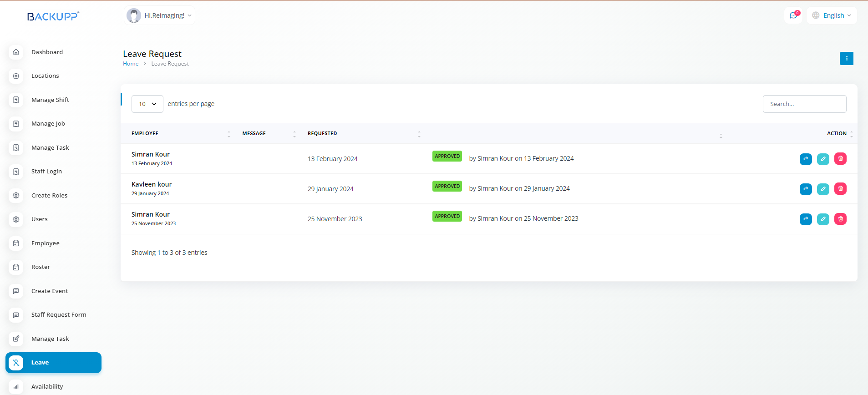Expand the English language selector
This screenshot has width=868, height=395.
point(832,15)
